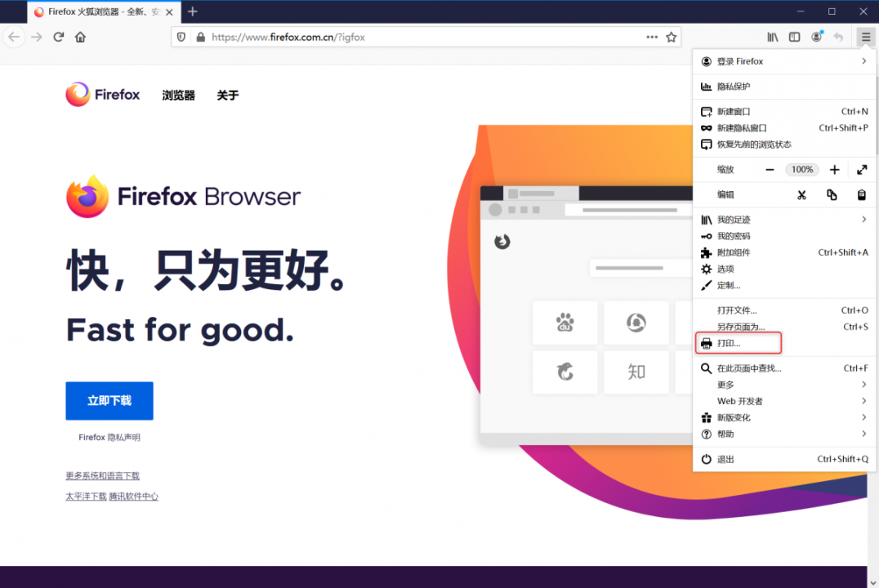Open 隐私保护 menu entry
The width and height of the screenshot is (879, 588).
pos(784,87)
